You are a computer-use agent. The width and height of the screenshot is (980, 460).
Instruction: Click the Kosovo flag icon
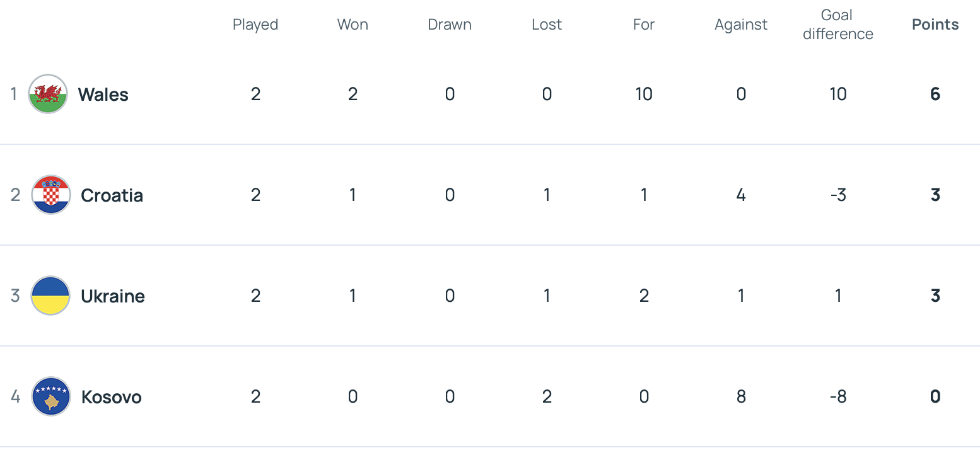pos(50,396)
